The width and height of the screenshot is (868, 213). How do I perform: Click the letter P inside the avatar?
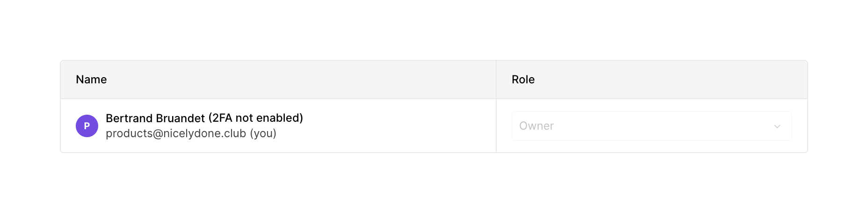pos(87,126)
